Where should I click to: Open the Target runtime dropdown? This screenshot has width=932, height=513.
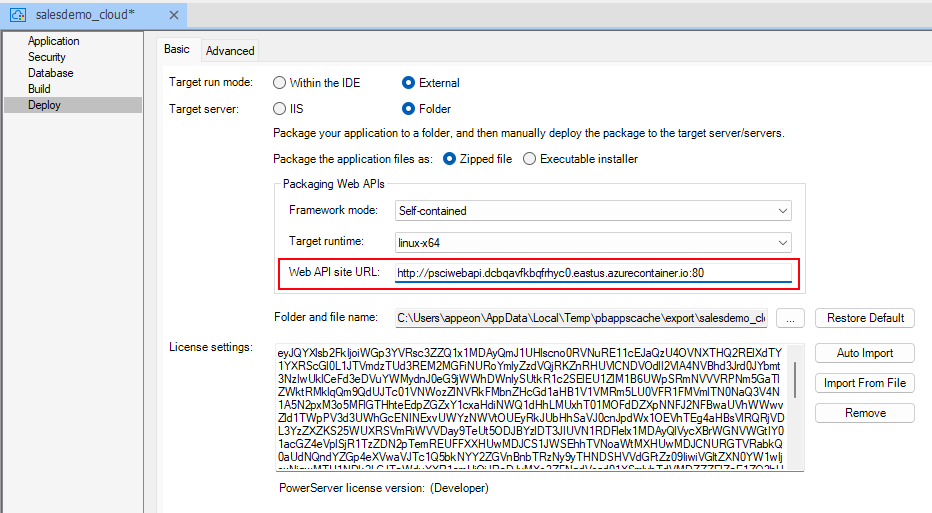coord(593,243)
